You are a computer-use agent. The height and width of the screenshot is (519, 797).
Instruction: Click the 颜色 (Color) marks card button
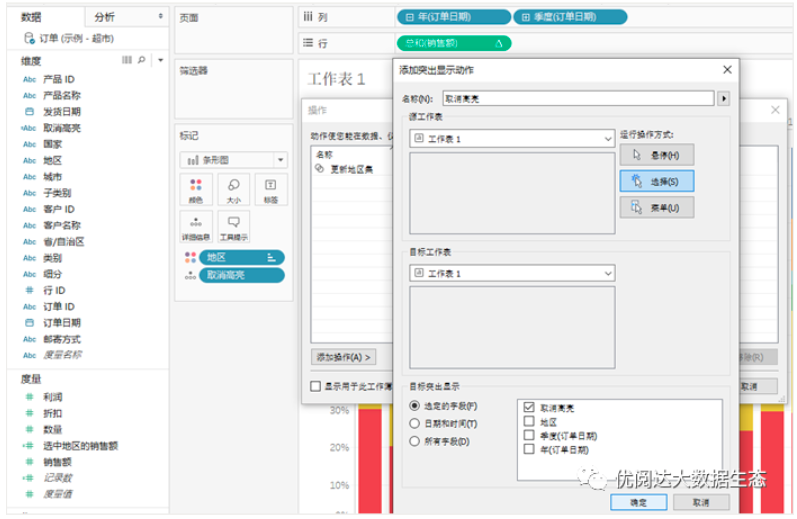tap(195, 188)
